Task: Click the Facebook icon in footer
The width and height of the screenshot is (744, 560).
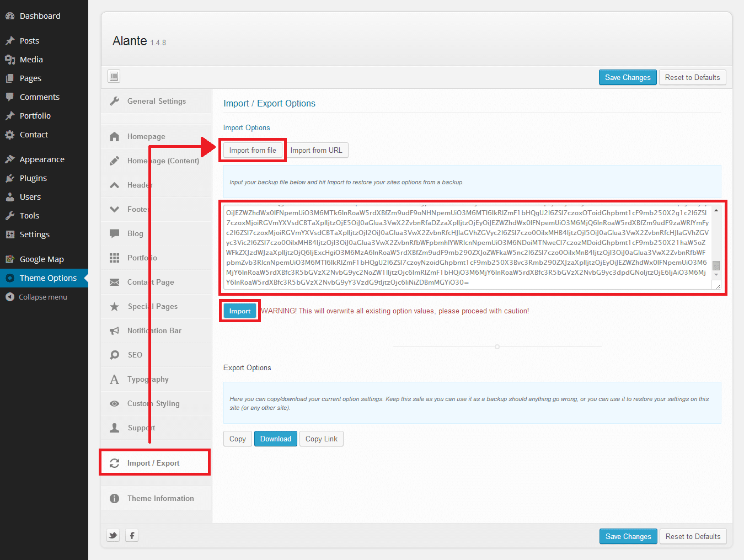Action: point(132,535)
